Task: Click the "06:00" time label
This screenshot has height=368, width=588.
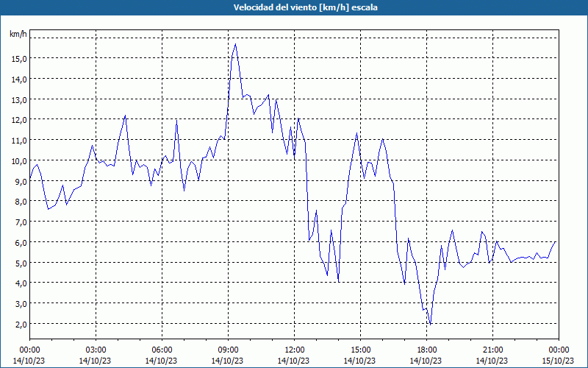Action: coord(162,350)
